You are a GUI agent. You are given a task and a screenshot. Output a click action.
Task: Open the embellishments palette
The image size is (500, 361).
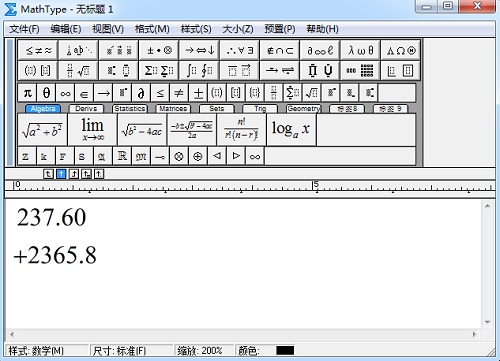click(x=119, y=50)
